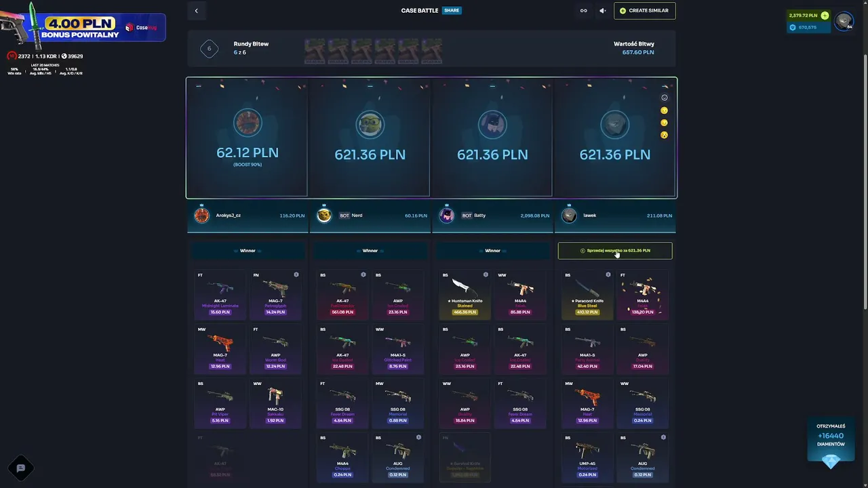Open ArokysJ_cz player profile avatar
The image size is (868, 488).
[x=202, y=216]
